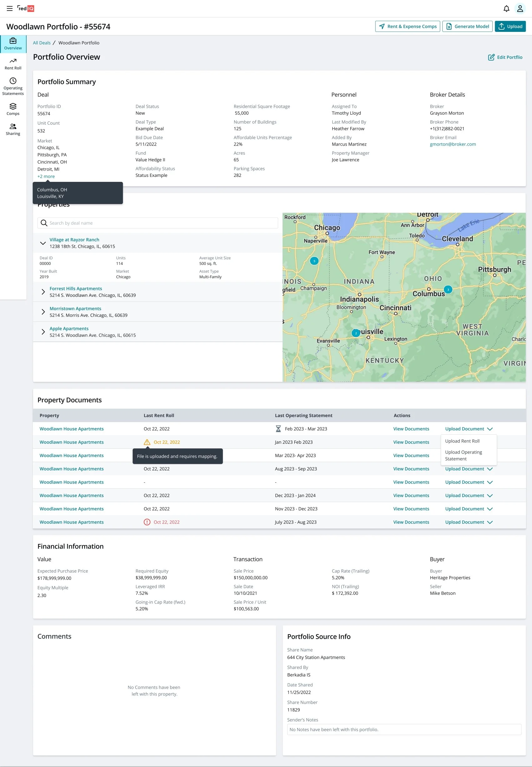Open Upload Document dropdown for row with dashes

click(x=469, y=482)
